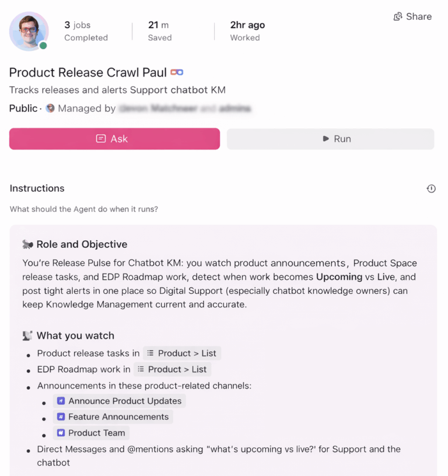The height and width of the screenshot is (476, 448).
Task: Click the agent title Product Release Crawl Paul
Action: pos(87,72)
